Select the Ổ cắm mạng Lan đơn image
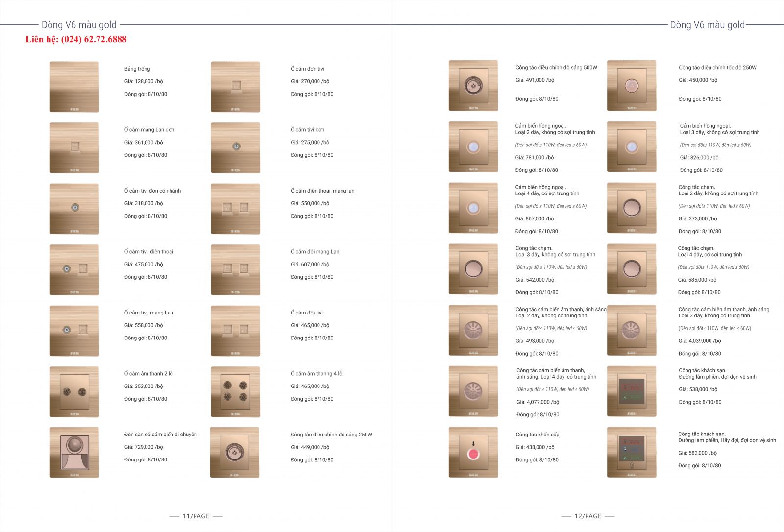The image size is (784, 532). click(x=74, y=147)
